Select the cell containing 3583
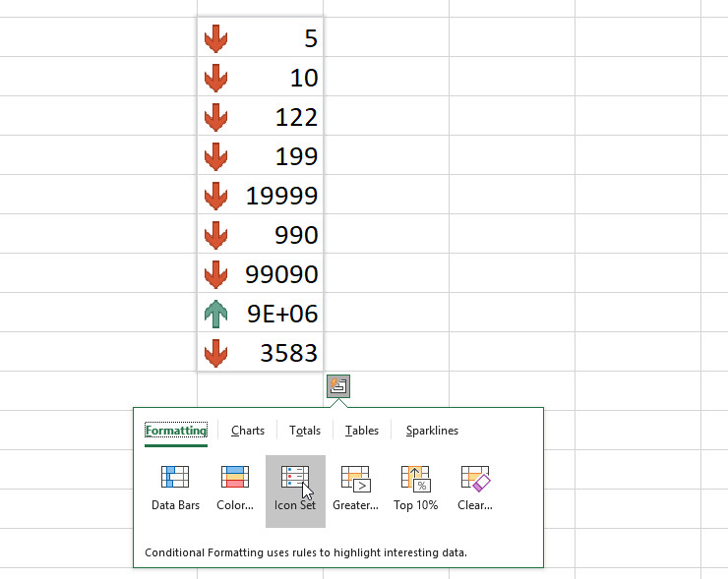The image size is (728, 579). point(261,352)
